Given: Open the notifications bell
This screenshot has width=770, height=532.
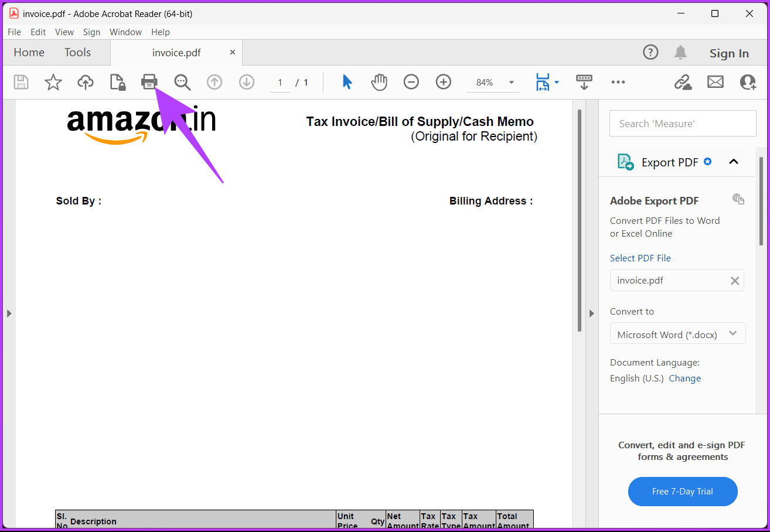Looking at the screenshot, I should [x=680, y=52].
